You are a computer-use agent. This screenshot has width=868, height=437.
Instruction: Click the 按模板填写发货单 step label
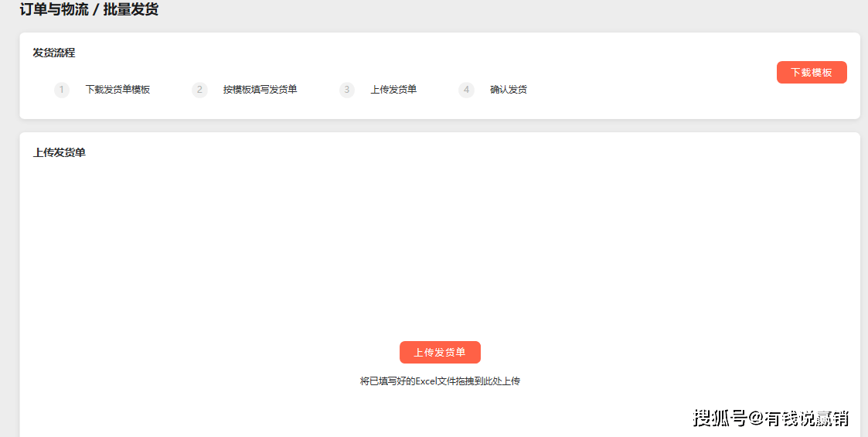pyautogui.click(x=260, y=90)
